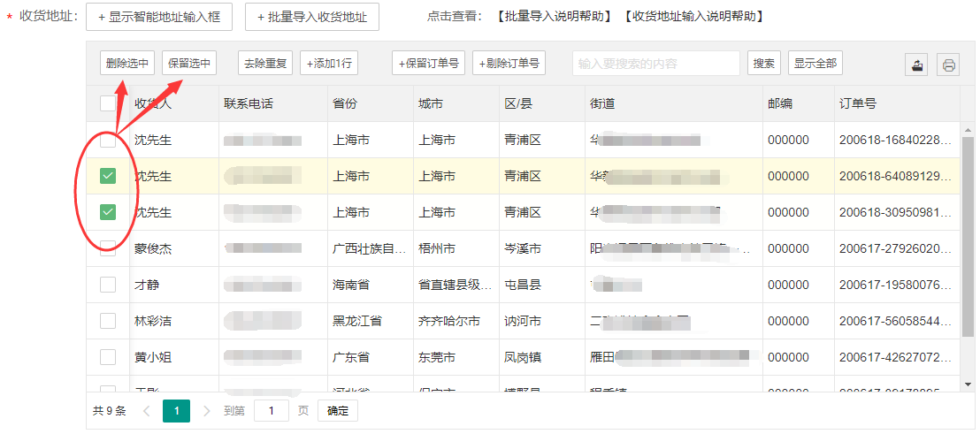Go to next page arrow
Screen dimensions: 980x434
[207, 410]
